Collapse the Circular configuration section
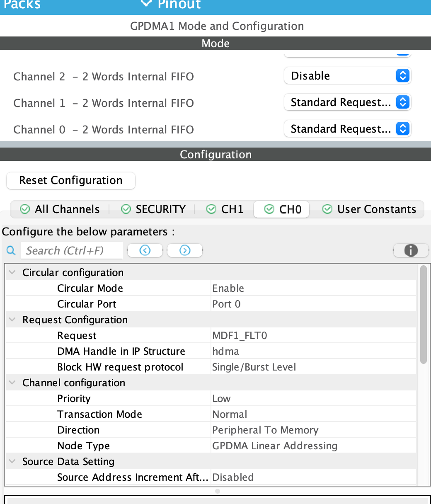 [x=12, y=272]
